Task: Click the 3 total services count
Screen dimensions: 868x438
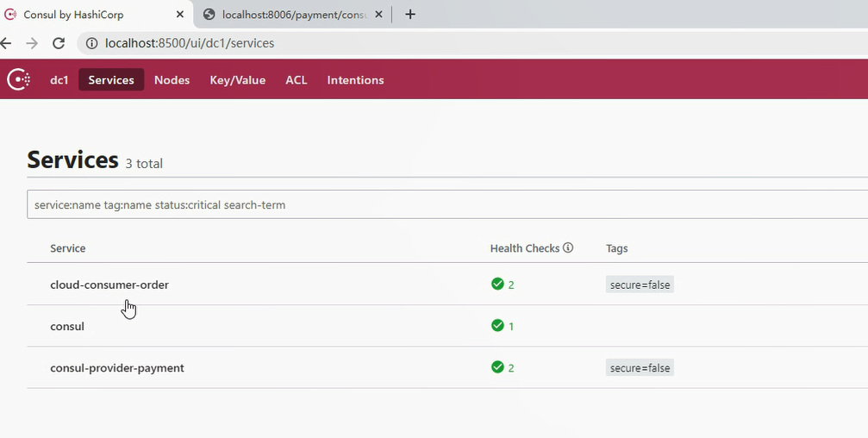Action: tap(144, 163)
